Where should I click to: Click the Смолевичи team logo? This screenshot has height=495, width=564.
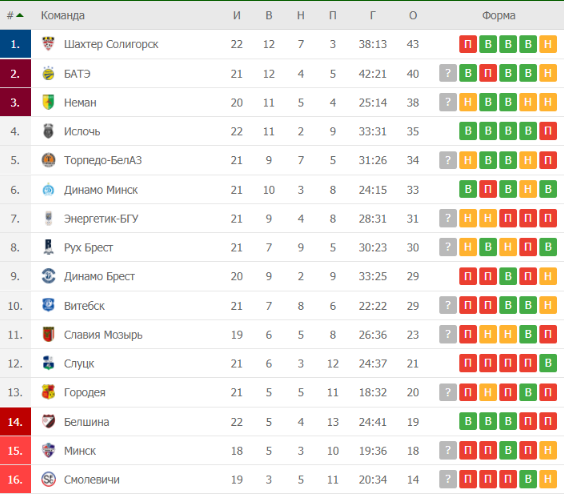(48, 479)
